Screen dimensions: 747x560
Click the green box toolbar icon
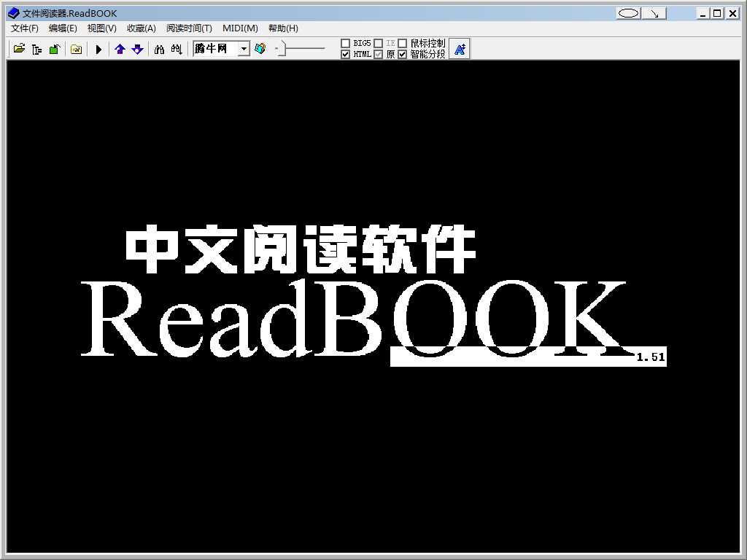(54, 49)
